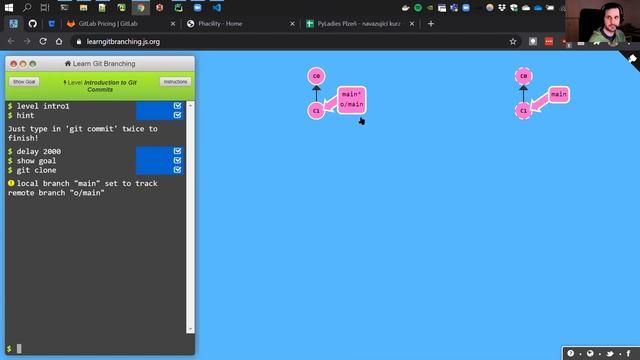Image resolution: width=640 pixels, height=360 pixels.
Task: Open Windows taskbar search
Action: (27, 7)
